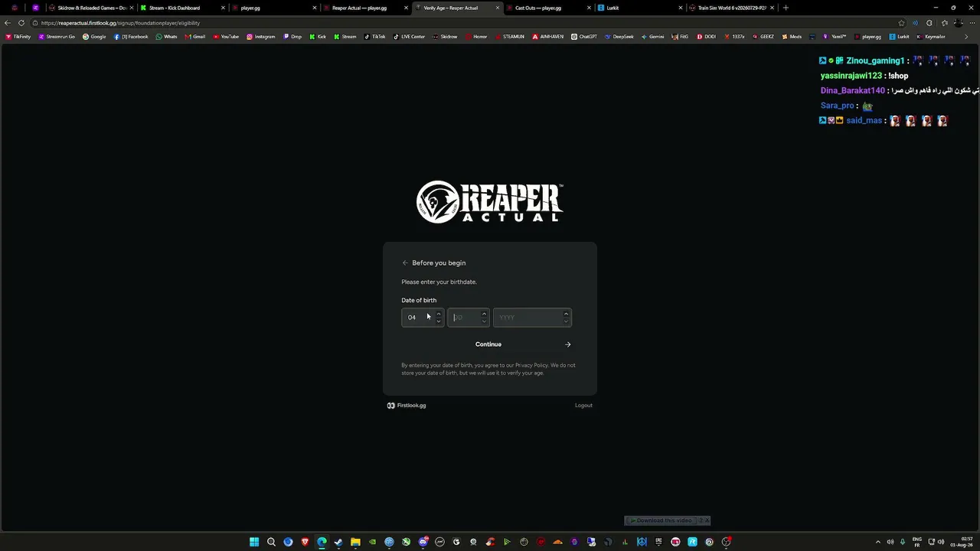Click the back arrow beside Before you begin

[405, 263]
